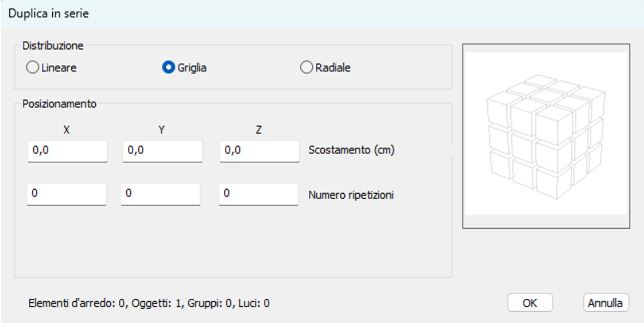
Task: Confirm the dialog with OK
Action: click(x=530, y=303)
